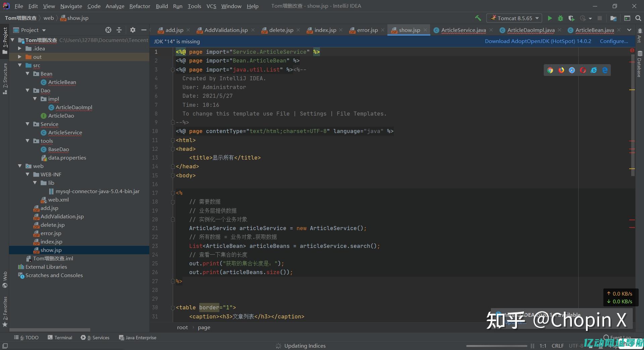644x350 pixels.
Task: Open page in Internet Explorer icon
Action: click(594, 70)
